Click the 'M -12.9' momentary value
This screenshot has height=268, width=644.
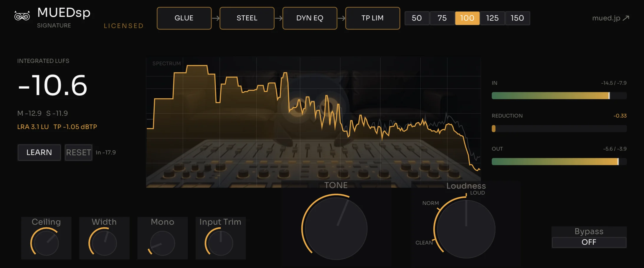click(x=29, y=113)
